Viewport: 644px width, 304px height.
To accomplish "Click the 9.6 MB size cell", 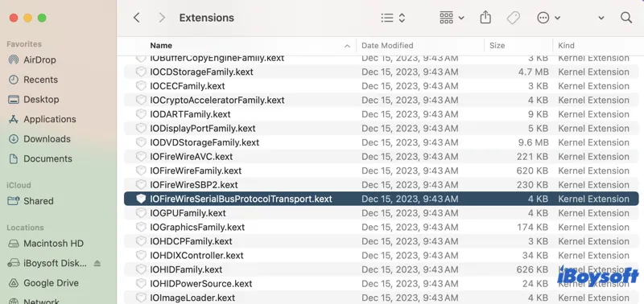I will click(533, 142).
